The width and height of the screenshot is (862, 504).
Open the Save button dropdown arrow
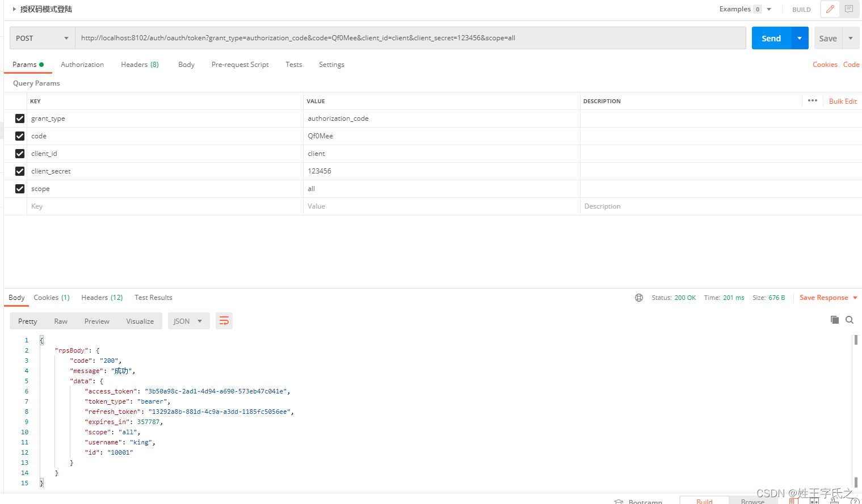point(851,38)
